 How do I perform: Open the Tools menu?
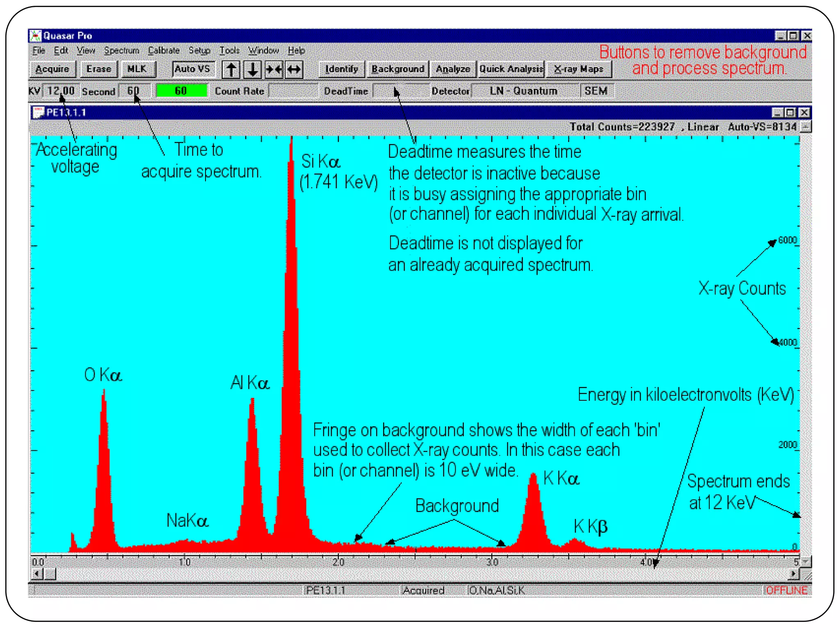[229, 50]
